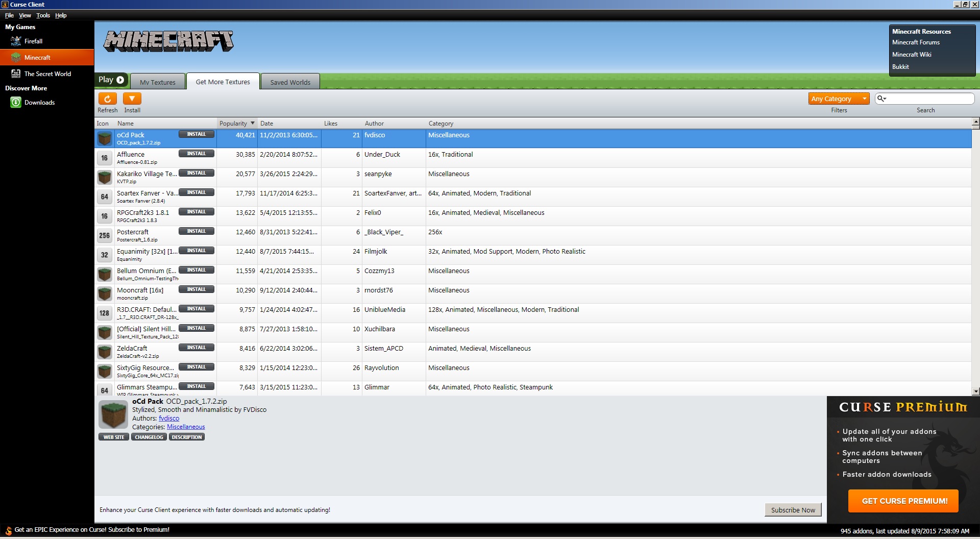Install the Equanimity texture pack
The image size is (980, 539).
[196, 251]
